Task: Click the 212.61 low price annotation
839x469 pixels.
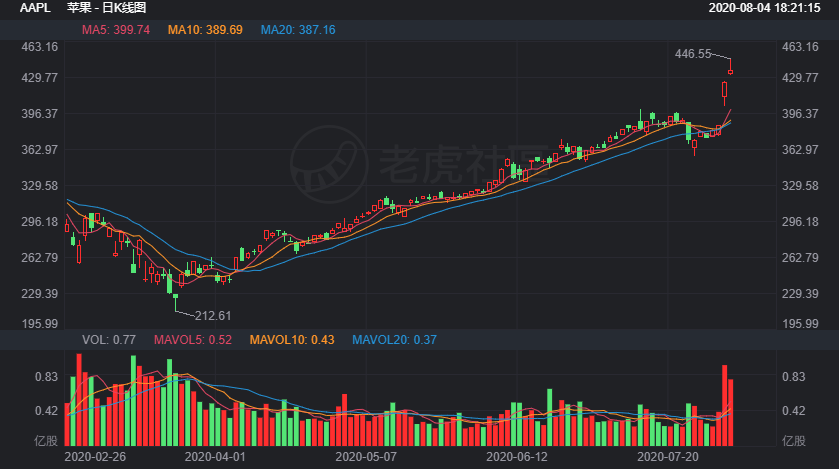Action: (x=213, y=316)
